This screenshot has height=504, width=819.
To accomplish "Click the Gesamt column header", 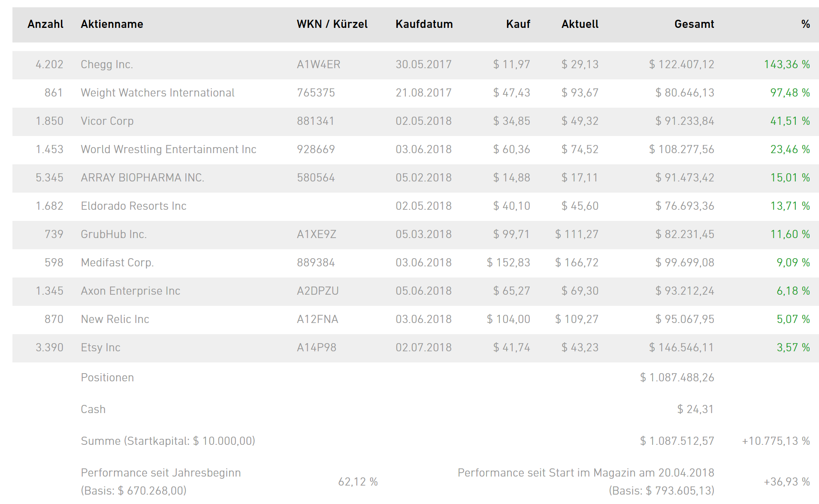I will [x=694, y=24].
